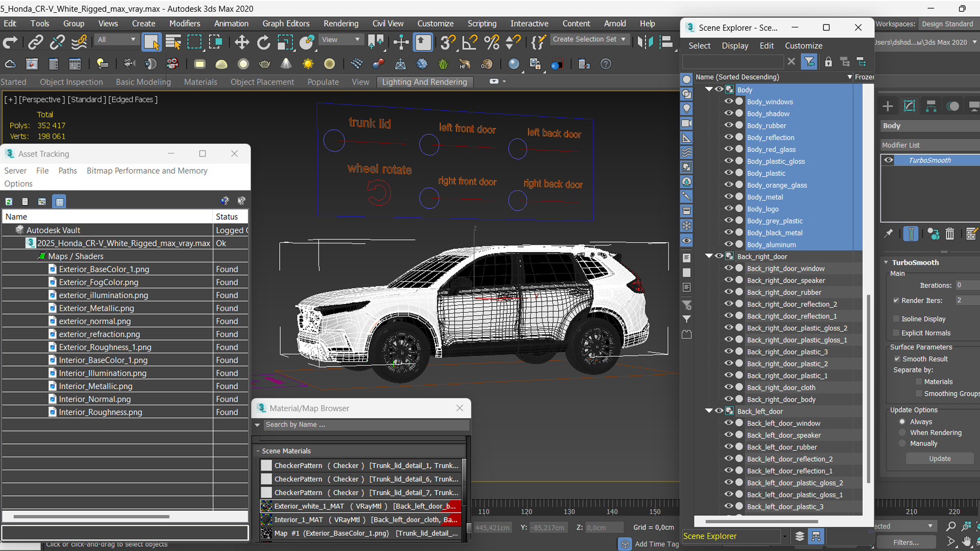Click Zoom Extents magnifier icon
This screenshot has width=980, height=551.
coord(951,526)
